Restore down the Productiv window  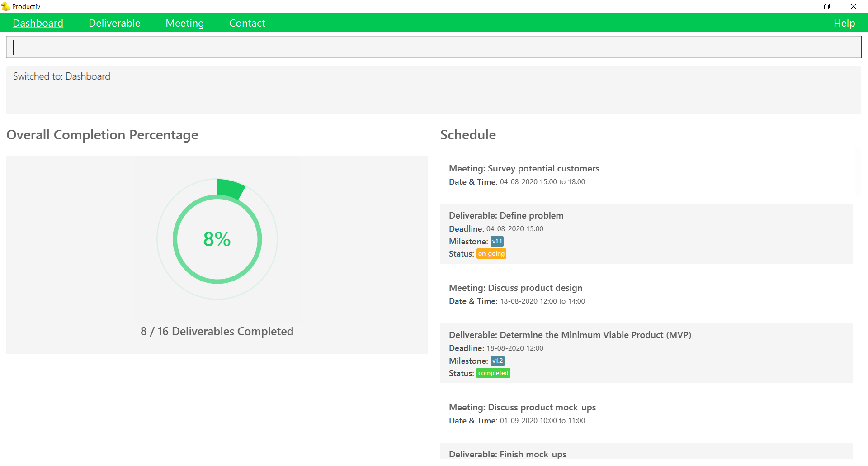tap(827, 6)
